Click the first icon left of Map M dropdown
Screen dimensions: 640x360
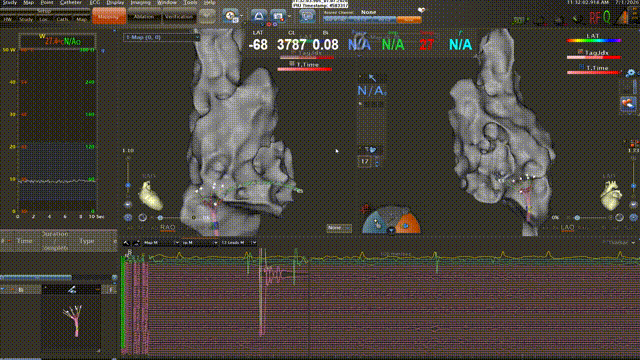126,243
